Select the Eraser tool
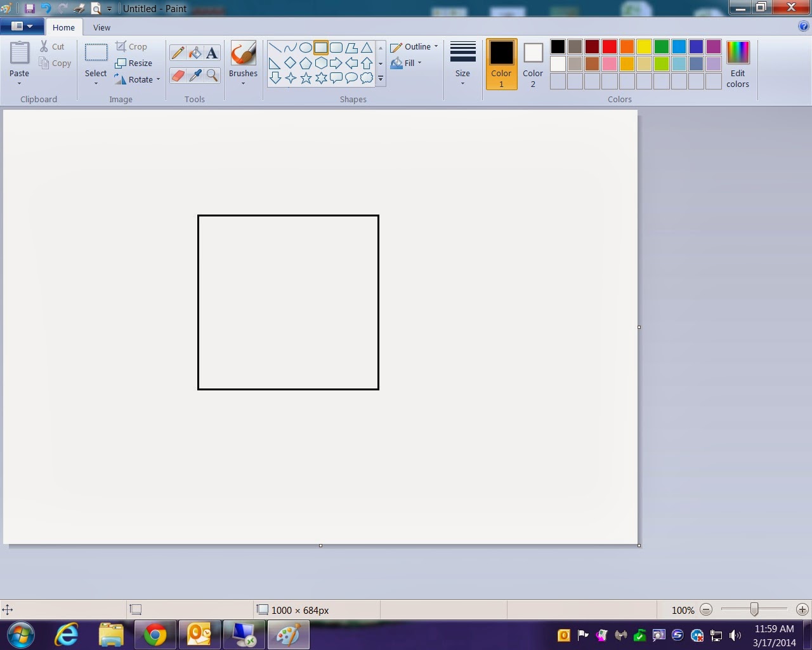812x650 pixels. coord(178,76)
